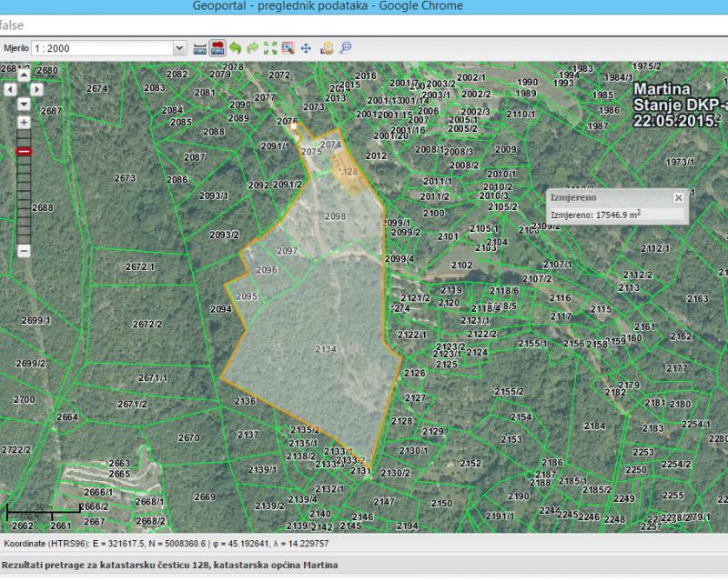Pan the map left with arrow
The height and width of the screenshot is (581, 728).
(x=10, y=89)
